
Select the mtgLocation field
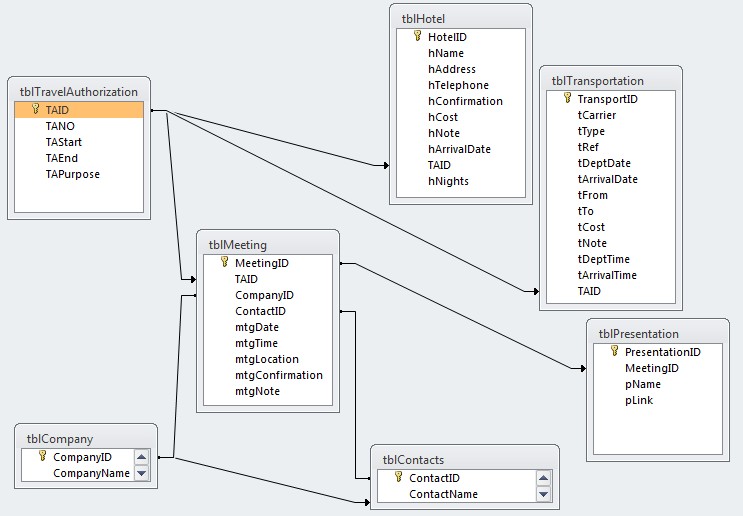tap(268, 359)
